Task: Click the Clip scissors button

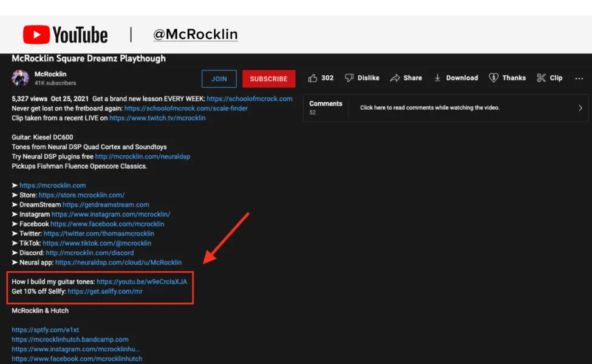Action: (549, 78)
